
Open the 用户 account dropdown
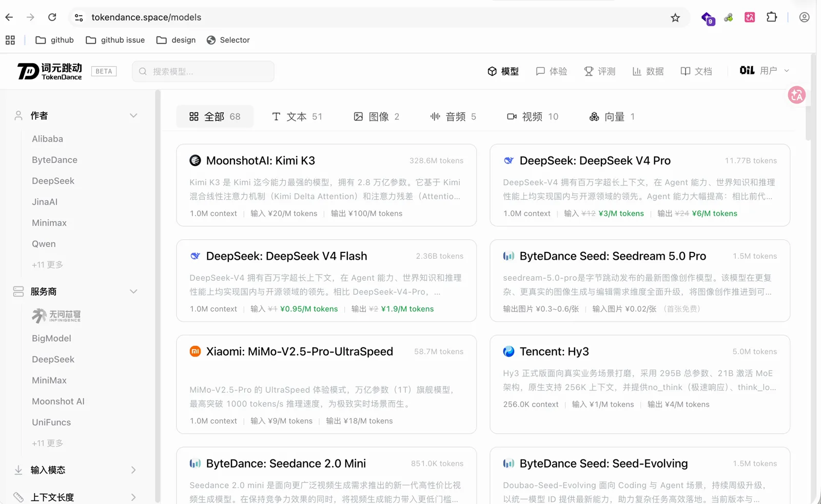pos(764,71)
